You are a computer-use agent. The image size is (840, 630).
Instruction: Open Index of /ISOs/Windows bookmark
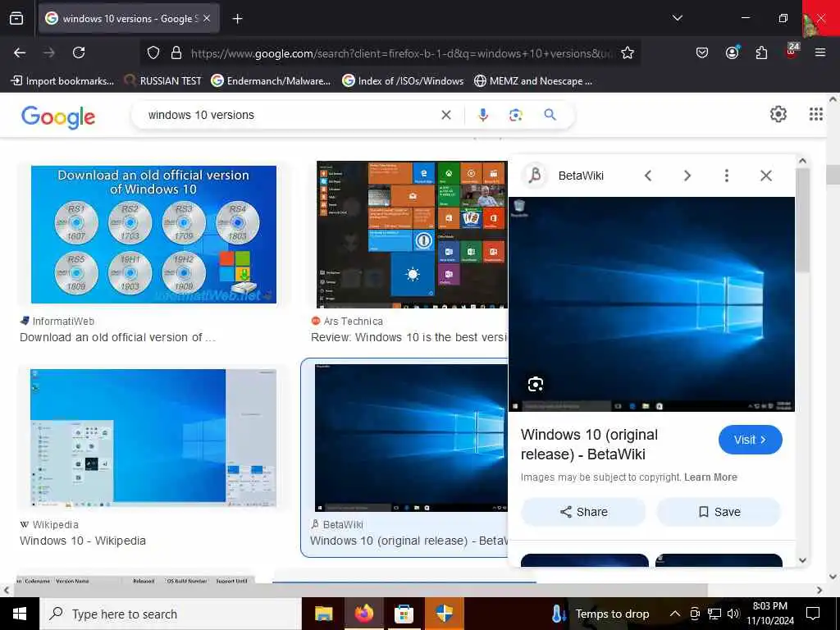pos(403,81)
